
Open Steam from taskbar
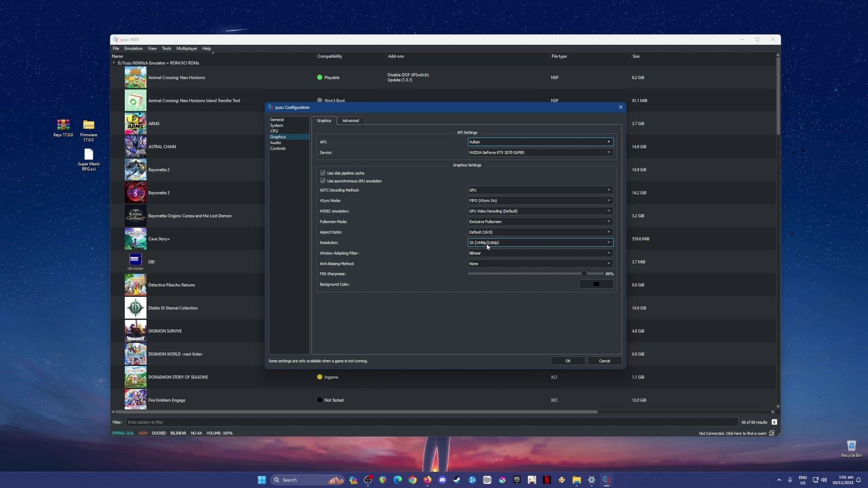[458, 480]
